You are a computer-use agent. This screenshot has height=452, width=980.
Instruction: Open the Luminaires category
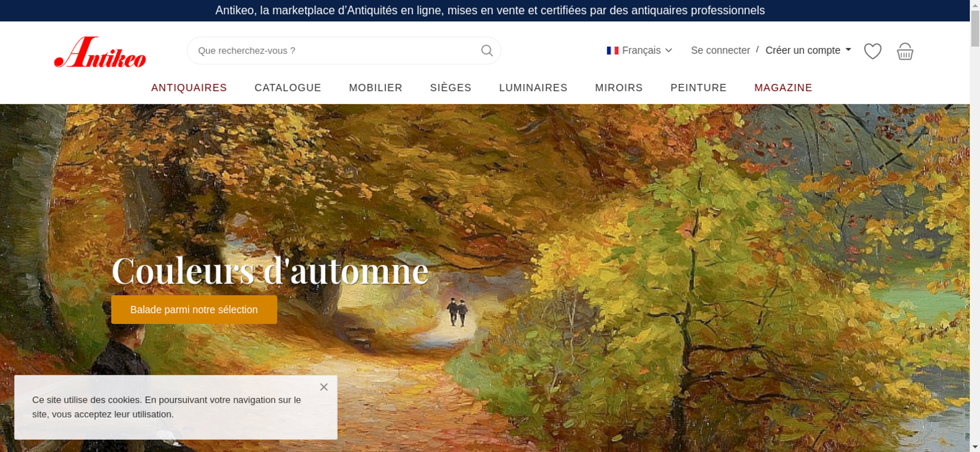[x=533, y=88]
